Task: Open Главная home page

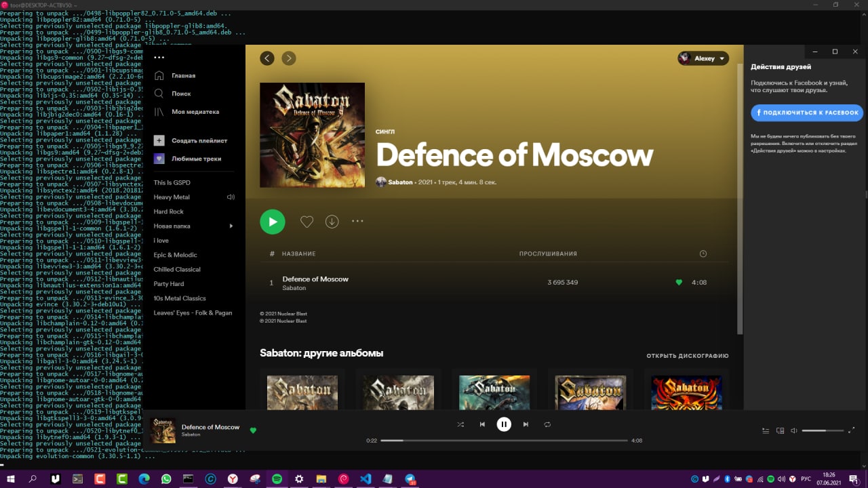Action: pos(175,76)
